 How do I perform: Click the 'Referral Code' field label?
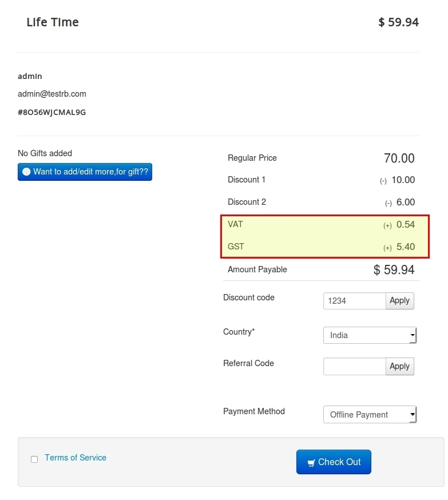click(248, 363)
